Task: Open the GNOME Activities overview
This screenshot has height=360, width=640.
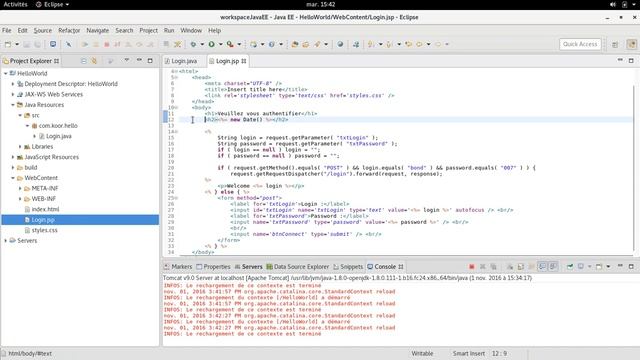Action: (x=16, y=4)
